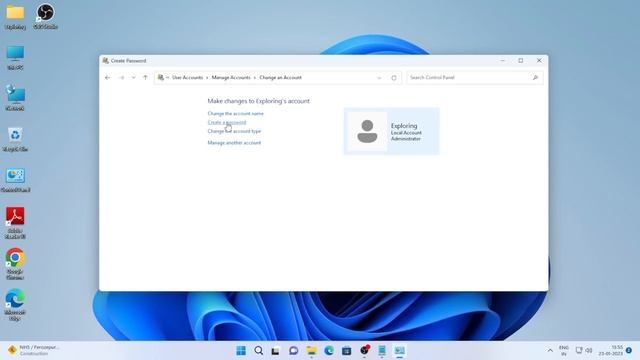This screenshot has width=640, height=360.
Task: Open OBS Studio from the taskbar
Action: click(x=364, y=351)
